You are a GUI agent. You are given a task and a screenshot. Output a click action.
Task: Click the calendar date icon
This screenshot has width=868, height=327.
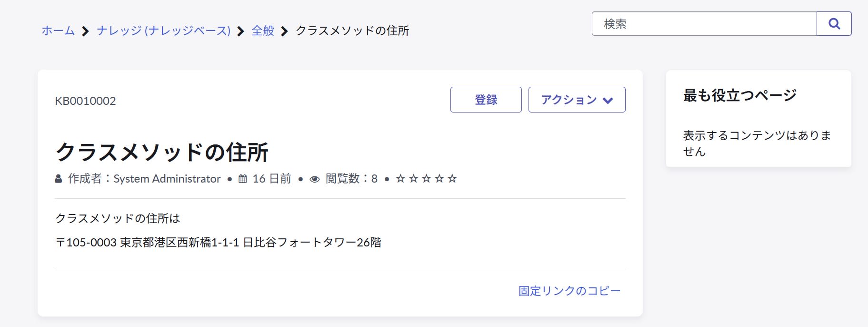pyautogui.click(x=243, y=179)
